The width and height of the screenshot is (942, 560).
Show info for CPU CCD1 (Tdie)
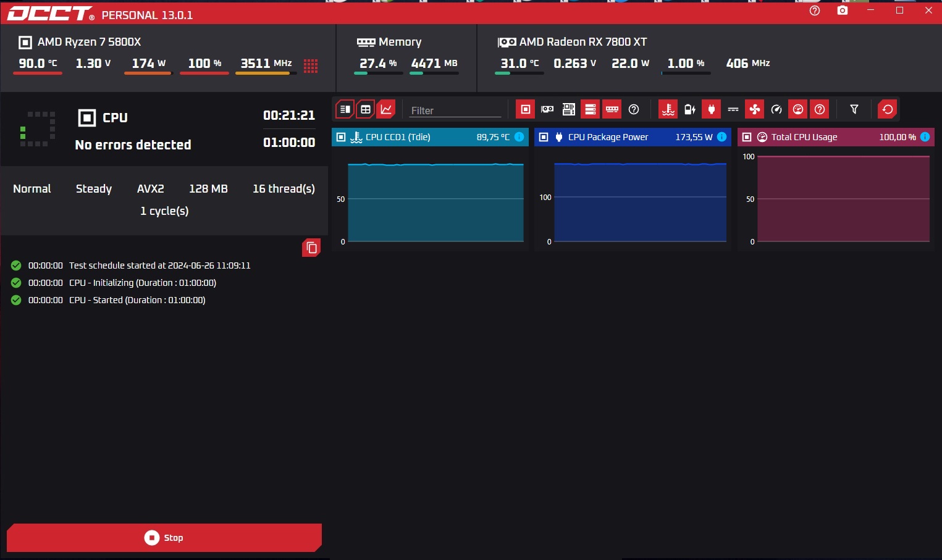pyautogui.click(x=519, y=137)
